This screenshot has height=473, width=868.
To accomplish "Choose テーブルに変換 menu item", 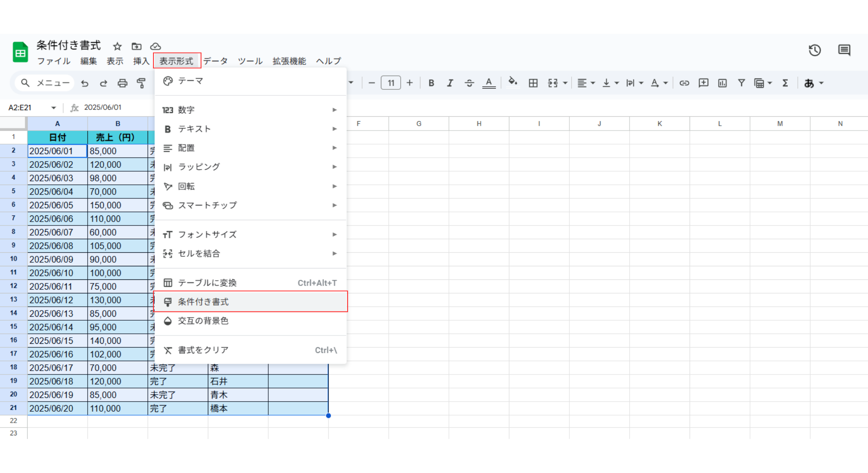I will tap(250, 283).
